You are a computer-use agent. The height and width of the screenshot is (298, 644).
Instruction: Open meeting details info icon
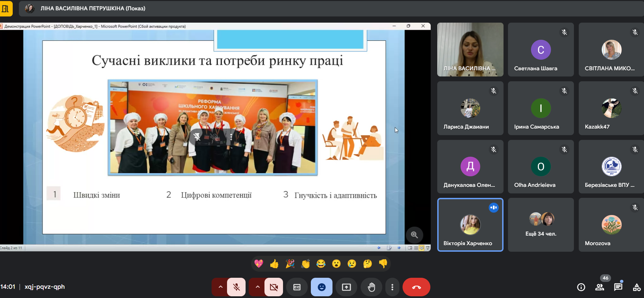581,287
